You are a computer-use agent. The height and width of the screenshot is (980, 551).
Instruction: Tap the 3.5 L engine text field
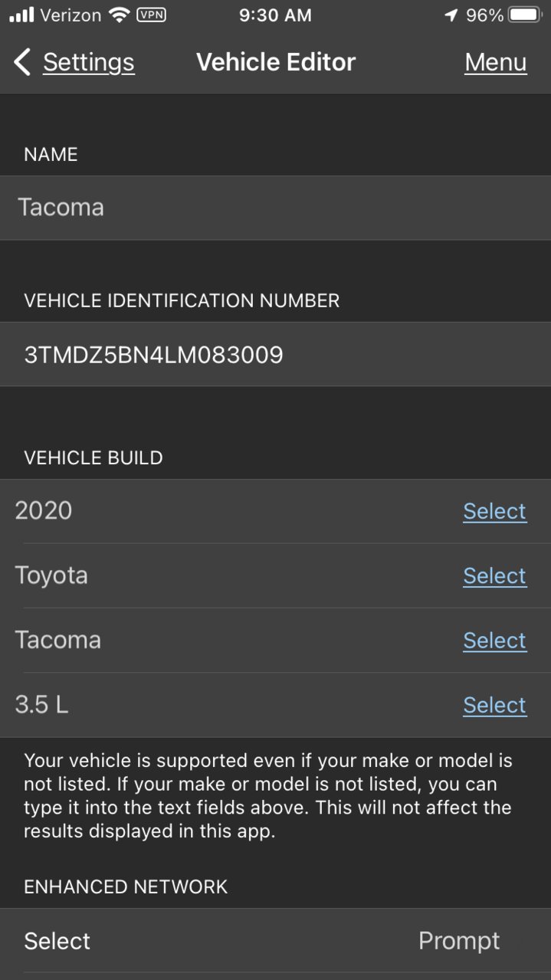pyautogui.click(x=230, y=704)
